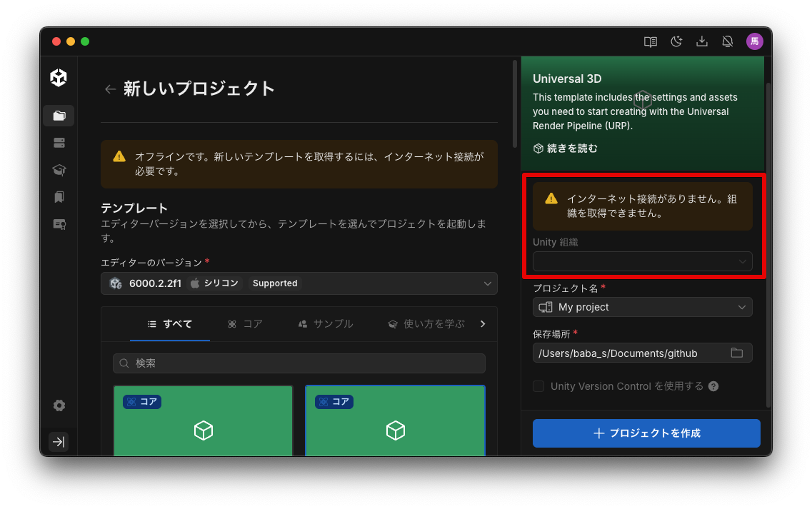
Task: Click the warning icon in the organization notice
Action: pyautogui.click(x=551, y=199)
